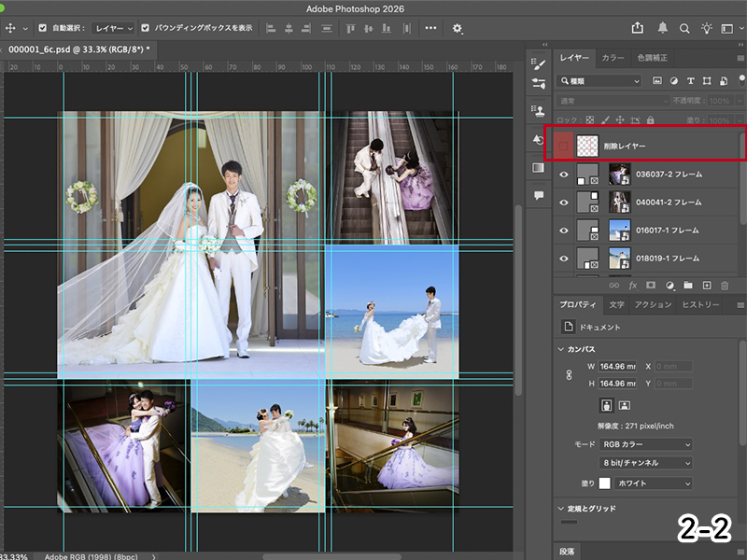Open the share icon in top bar
This screenshot has width=747, height=560.
pos(638,28)
